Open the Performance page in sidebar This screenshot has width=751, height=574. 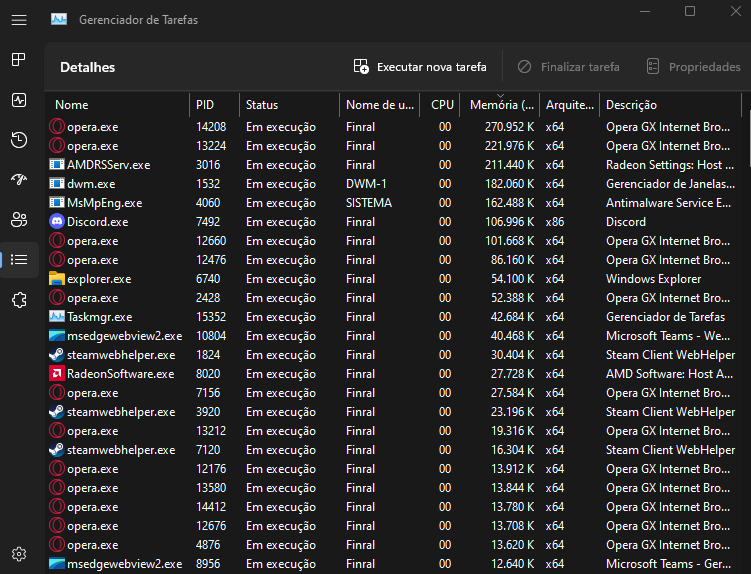point(19,100)
